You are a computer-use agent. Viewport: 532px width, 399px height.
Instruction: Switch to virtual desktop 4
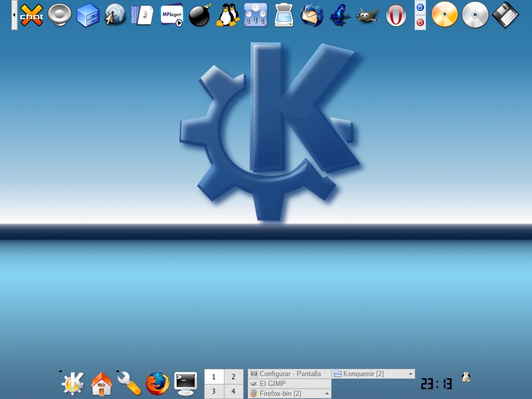[233, 391]
